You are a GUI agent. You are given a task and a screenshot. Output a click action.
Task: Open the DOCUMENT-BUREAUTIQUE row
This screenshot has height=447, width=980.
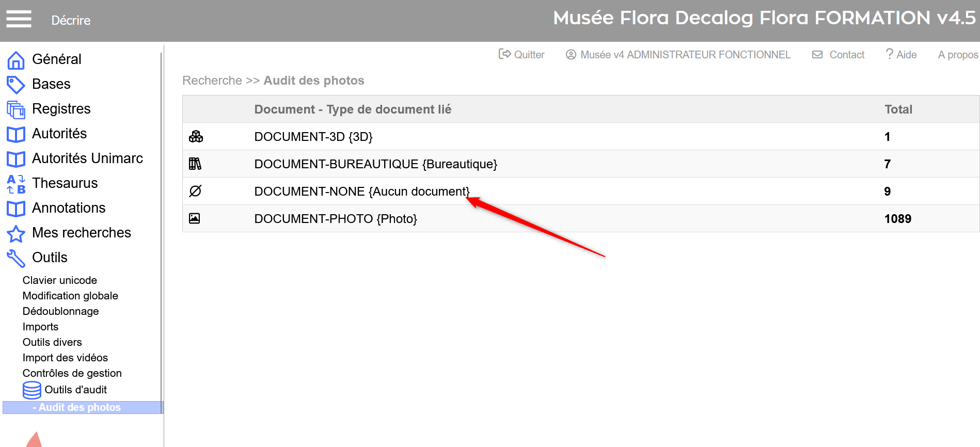point(375,164)
